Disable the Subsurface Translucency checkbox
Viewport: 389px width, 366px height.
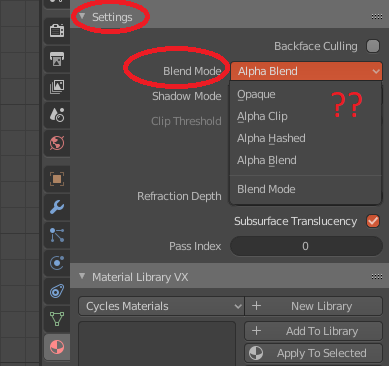click(x=373, y=221)
